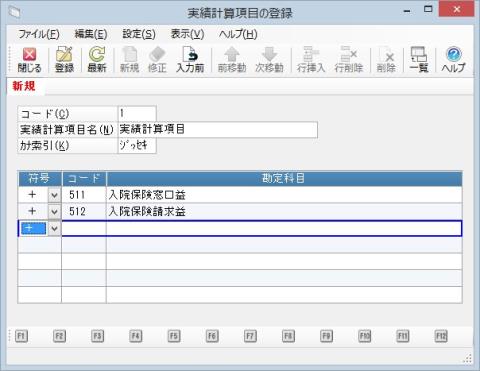
Task: Open the ファイル(F) menu
Action: click(39, 34)
